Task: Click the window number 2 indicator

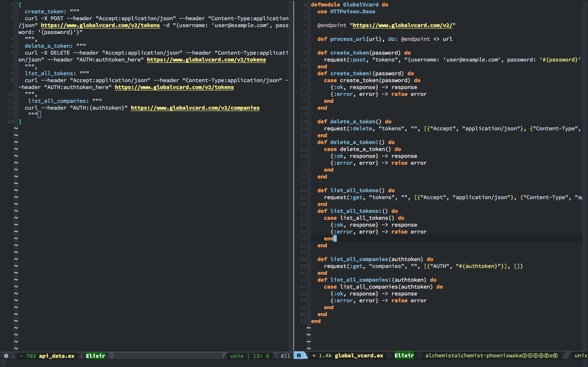Action: tap(299, 356)
